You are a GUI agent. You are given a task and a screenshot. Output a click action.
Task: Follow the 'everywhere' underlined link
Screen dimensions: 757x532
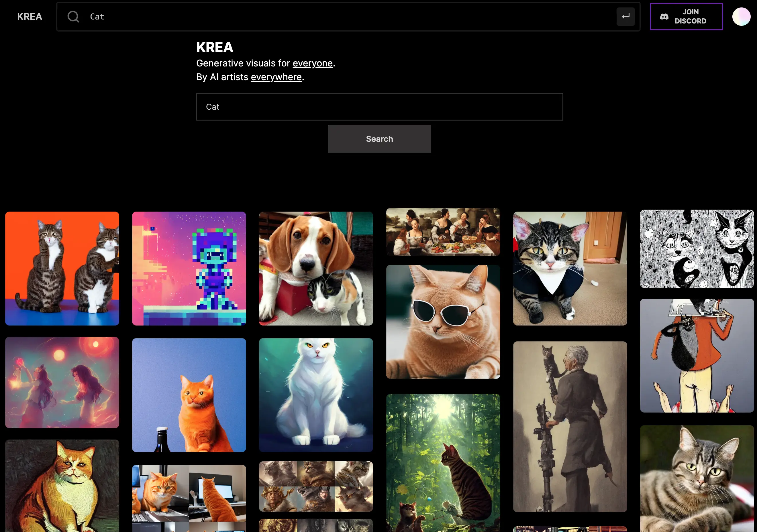pyautogui.click(x=276, y=77)
